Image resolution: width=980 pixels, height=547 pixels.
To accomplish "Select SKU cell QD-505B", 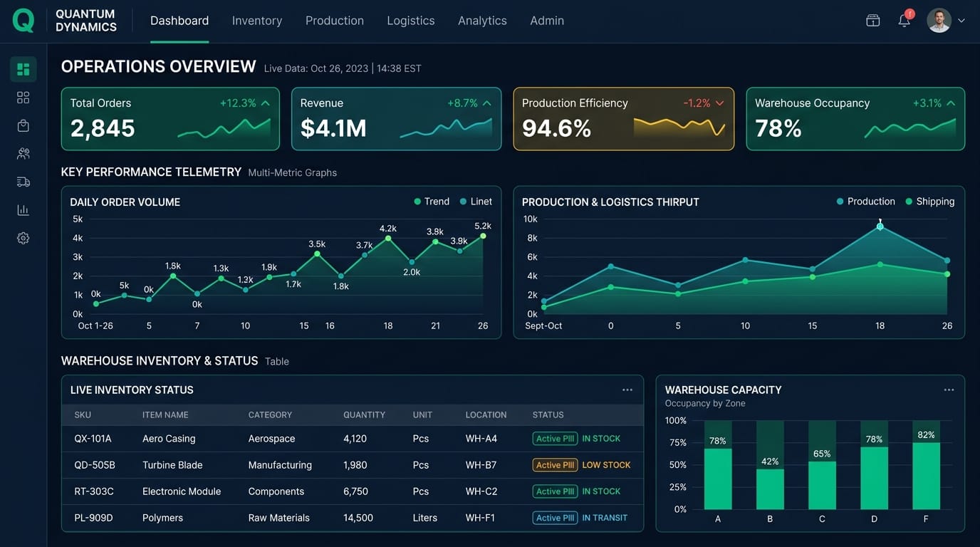I will tap(94, 465).
